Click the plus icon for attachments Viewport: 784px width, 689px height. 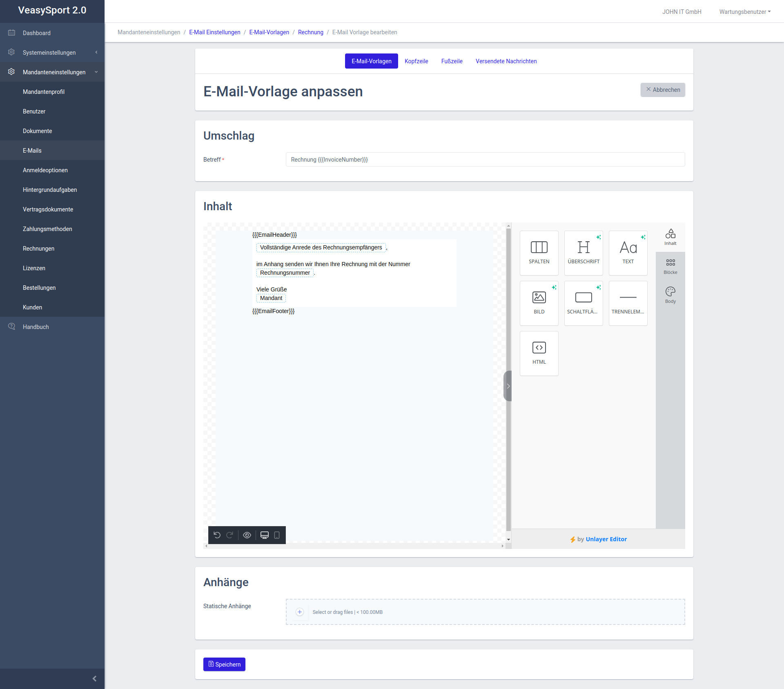point(300,612)
